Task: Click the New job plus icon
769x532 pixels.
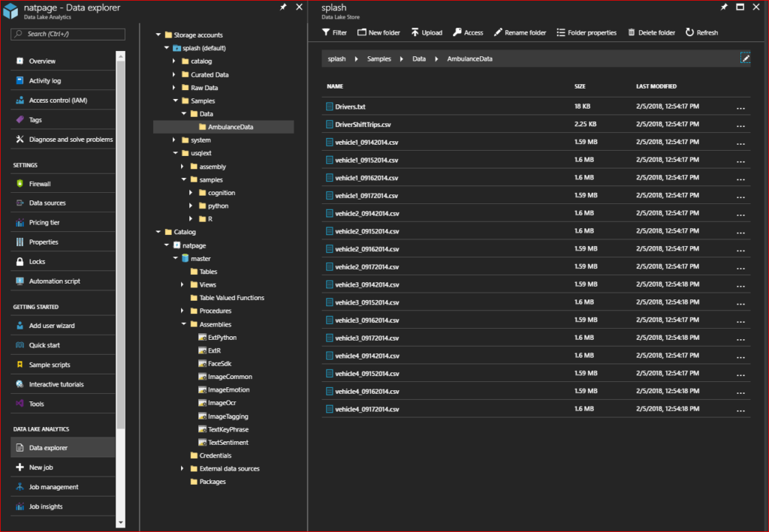Action: (20, 467)
